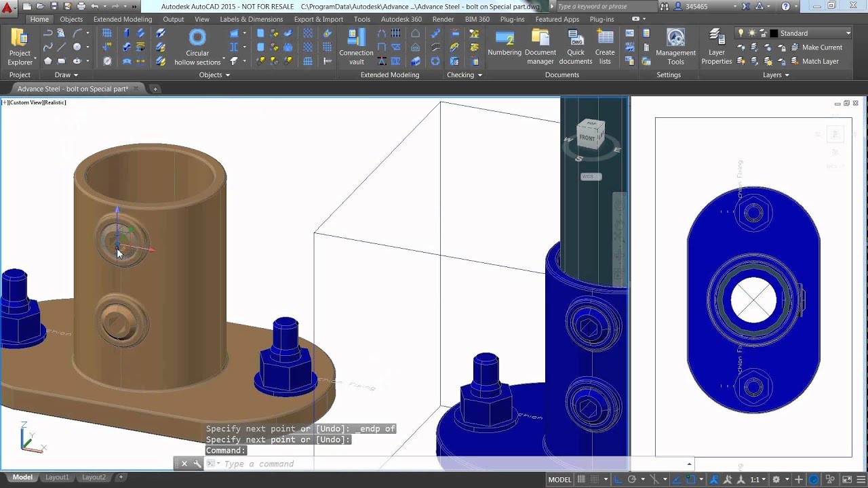Click the New drawing icon in quick access

pos(26,6)
